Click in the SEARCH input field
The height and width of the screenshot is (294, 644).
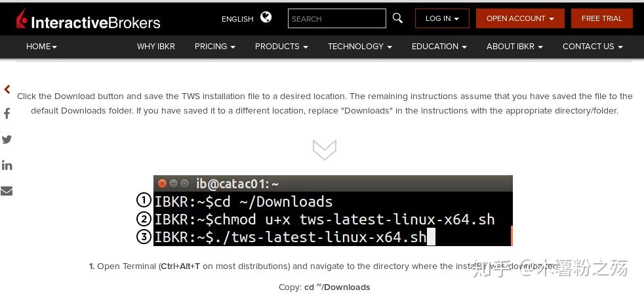click(x=336, y=18)
